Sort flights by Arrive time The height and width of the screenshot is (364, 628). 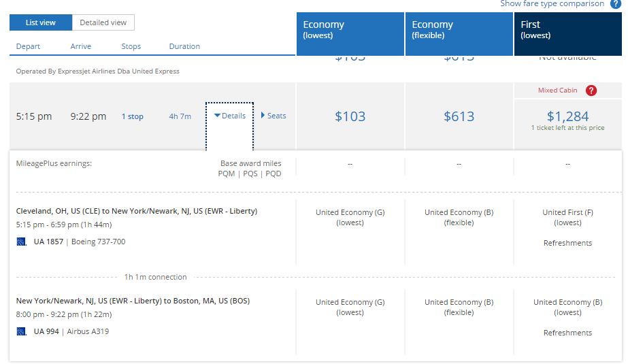(80, 46)
